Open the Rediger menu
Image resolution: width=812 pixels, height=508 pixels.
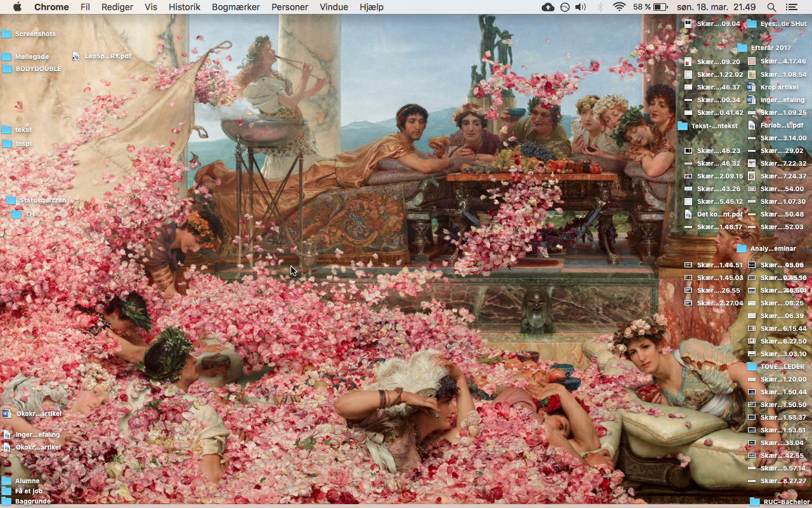coord(117,7)
